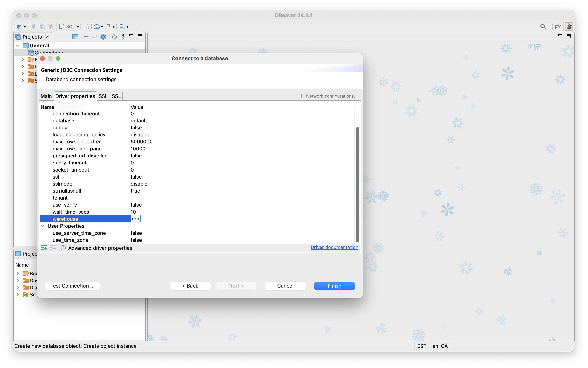Select presigned_url_disabled property
The height and width of the screenshot is (368, 588).
(x=80, y=156)
